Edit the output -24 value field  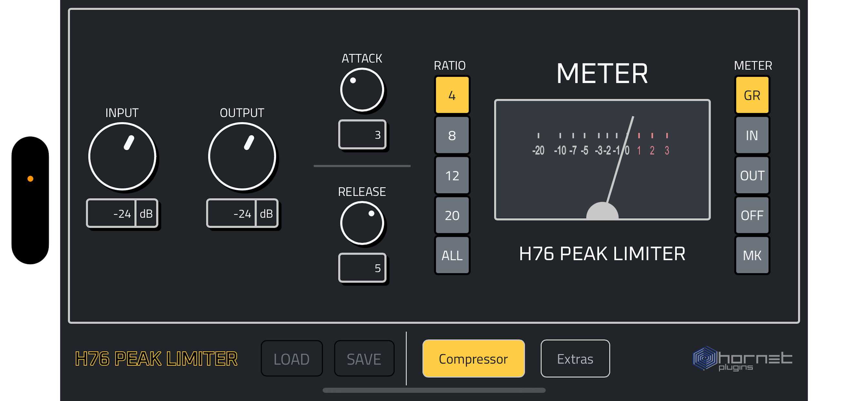(232, 213)
